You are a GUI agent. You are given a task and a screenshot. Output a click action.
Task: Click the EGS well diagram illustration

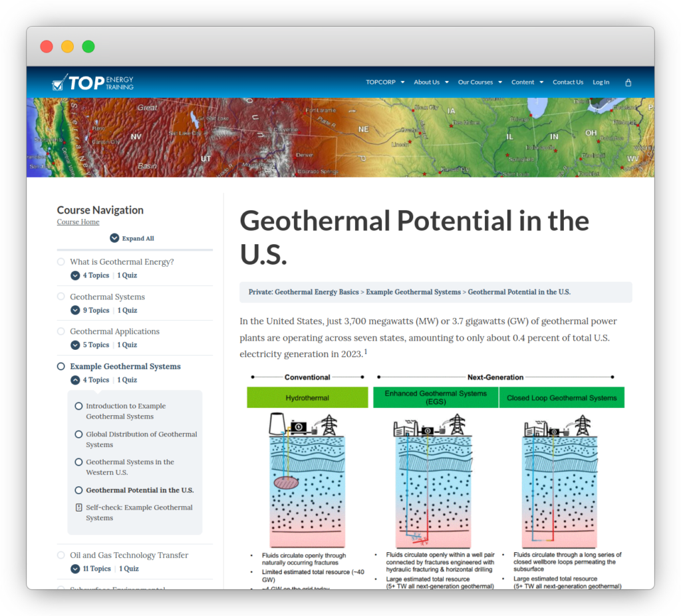pos(433,480)
